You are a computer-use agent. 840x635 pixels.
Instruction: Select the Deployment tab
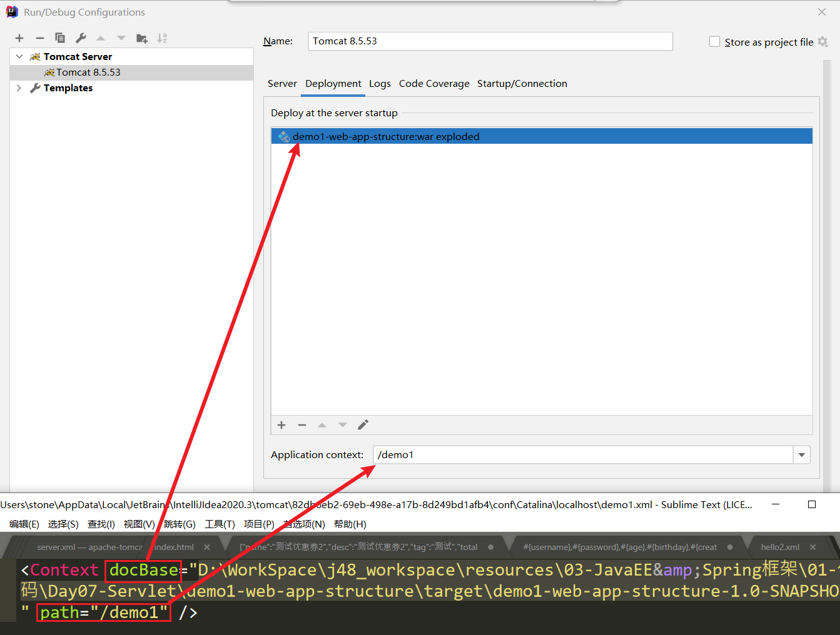coord(333,84)
